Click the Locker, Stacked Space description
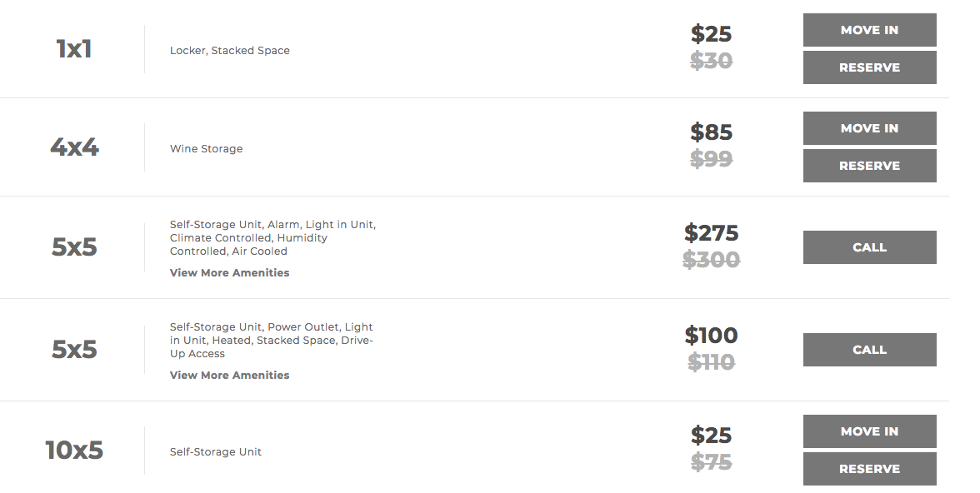Screen dimensions: 980x493 229,51
